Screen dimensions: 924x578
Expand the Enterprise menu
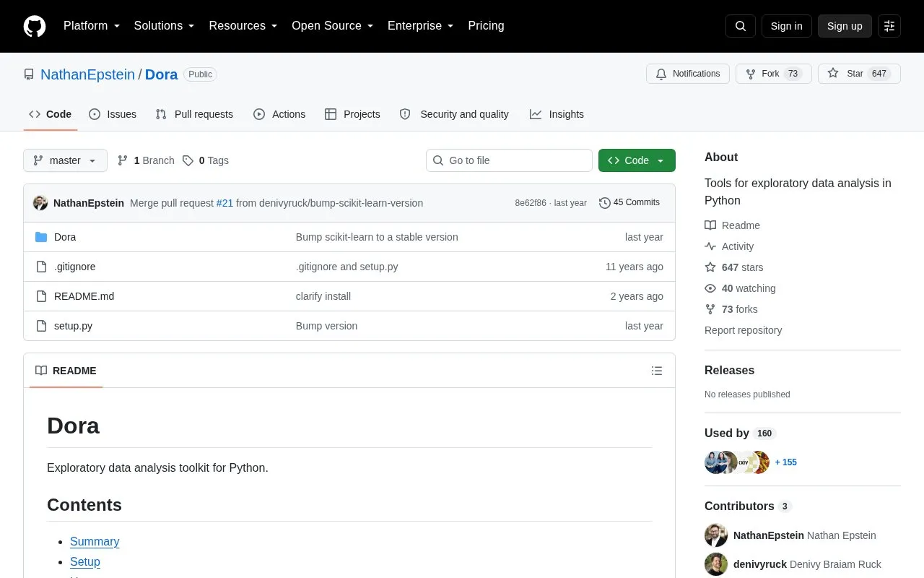pos(421,26)
